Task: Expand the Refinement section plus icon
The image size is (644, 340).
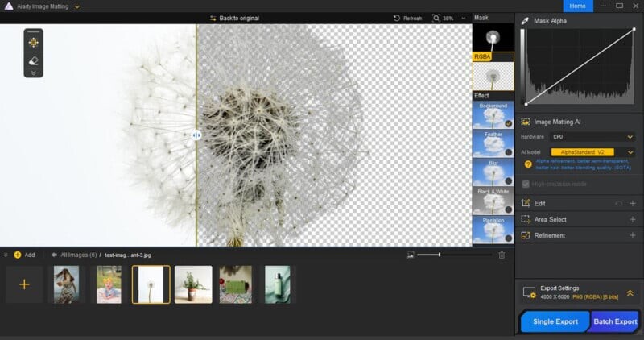Action: pos(633,235)
